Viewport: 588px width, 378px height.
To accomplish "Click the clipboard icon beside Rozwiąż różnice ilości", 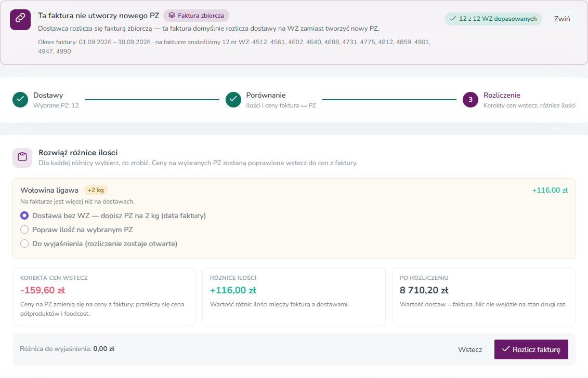I will coord(22,157).
